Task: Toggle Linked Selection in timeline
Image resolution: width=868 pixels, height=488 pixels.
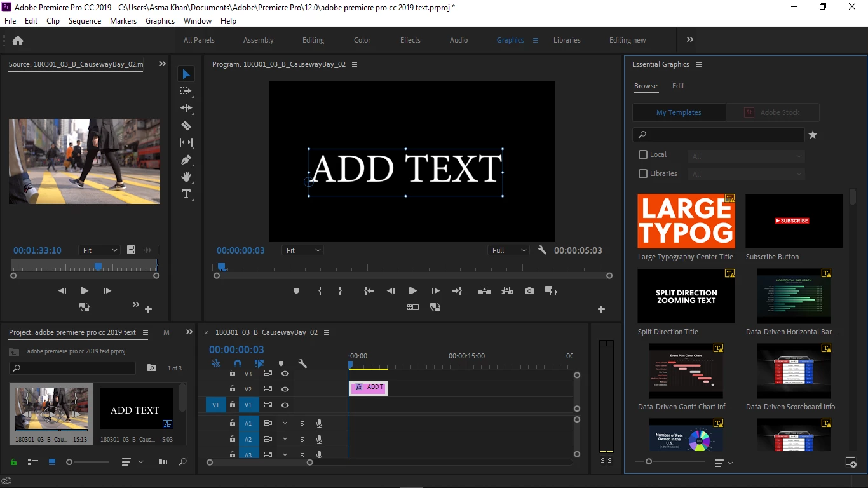Action: 259,364
